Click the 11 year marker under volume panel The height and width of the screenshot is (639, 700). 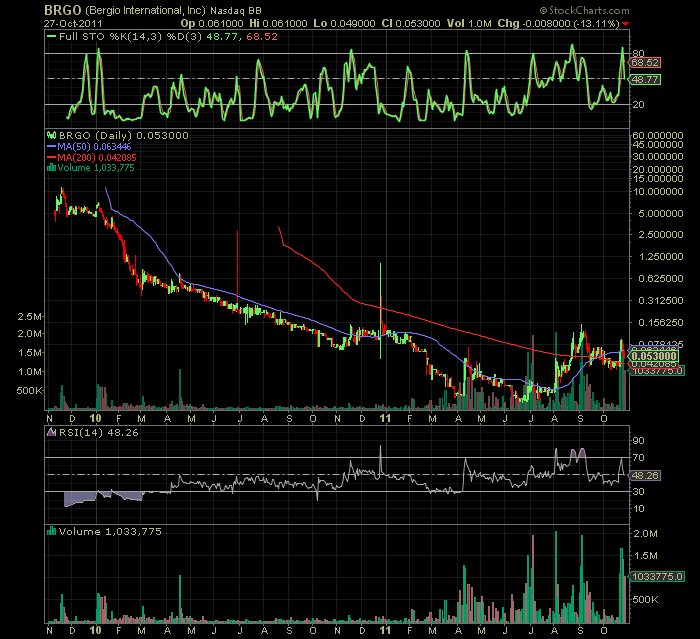(x=385, y=630)
